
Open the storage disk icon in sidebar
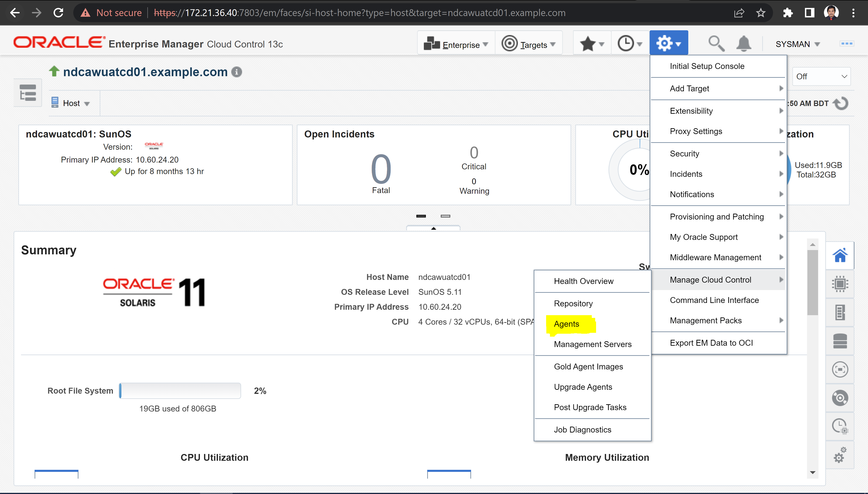840,341
